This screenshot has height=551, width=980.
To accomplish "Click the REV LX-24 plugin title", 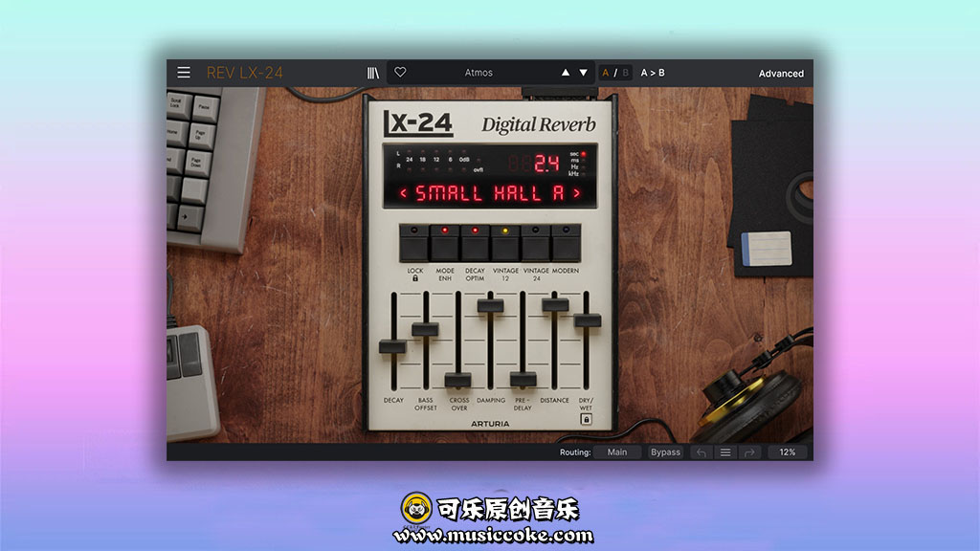I will [244, 73].
